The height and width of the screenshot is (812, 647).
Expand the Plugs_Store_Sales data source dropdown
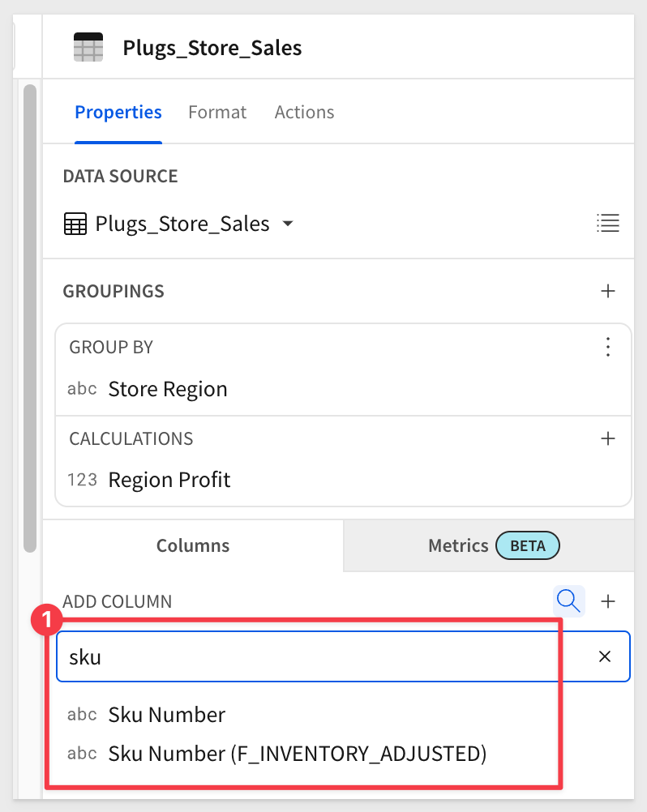click(x=288, y=224)
